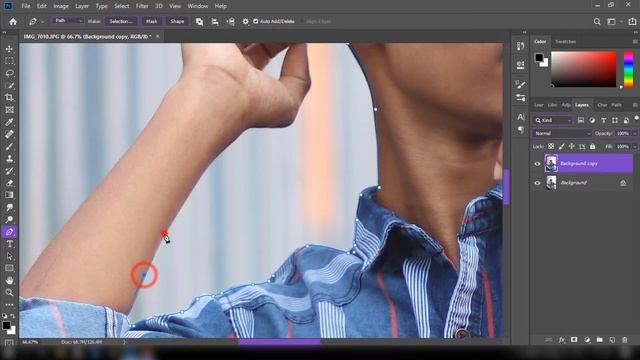Select the Gradient tool
Screen dimensions: 640x360
coord(9,195)
